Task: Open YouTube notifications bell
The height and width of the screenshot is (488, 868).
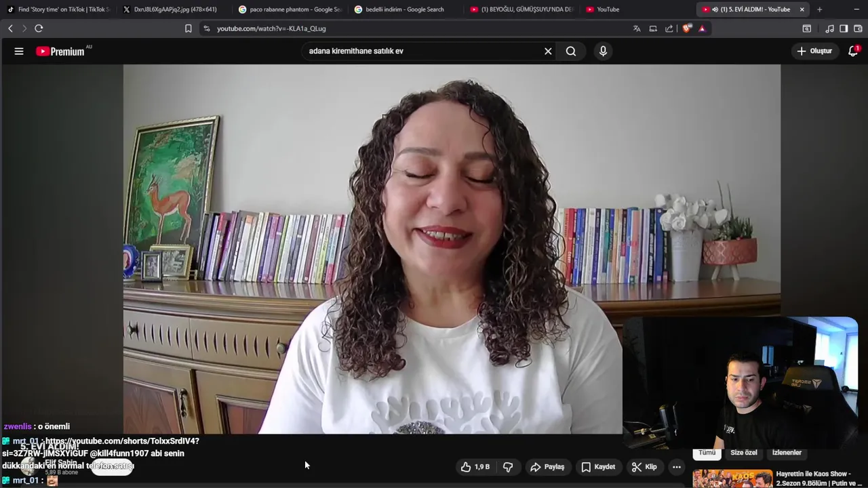Action: (x=853, y=51)
